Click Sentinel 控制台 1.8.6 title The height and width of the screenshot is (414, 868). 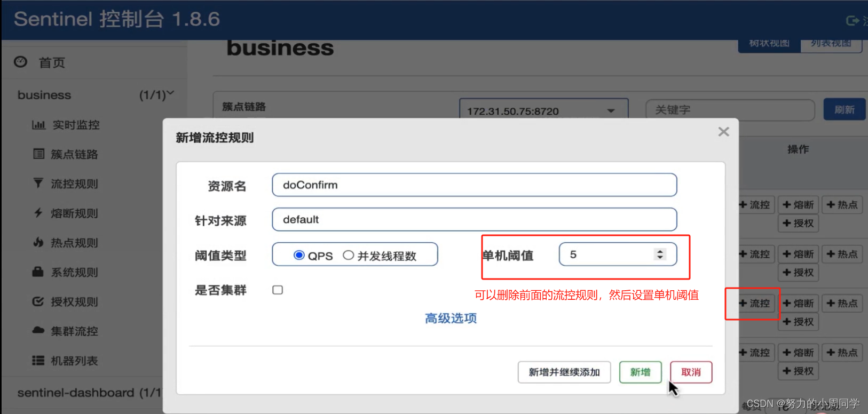click(117, 19)
